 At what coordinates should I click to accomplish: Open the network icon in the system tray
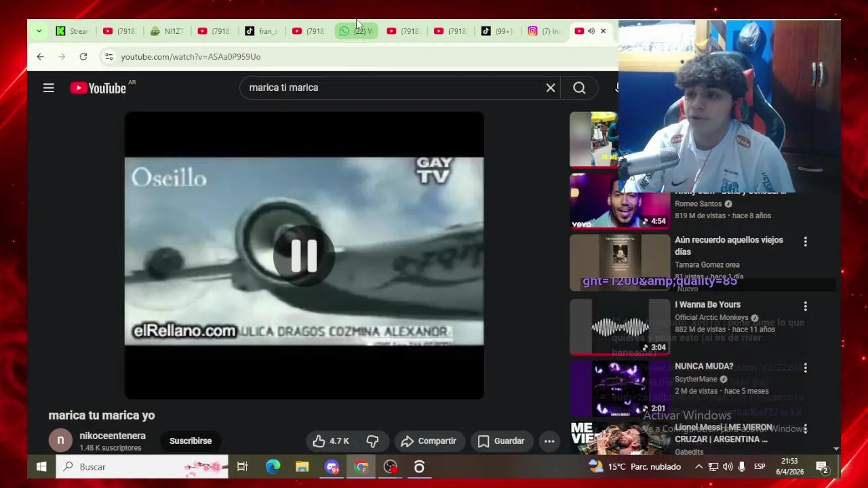713,467
